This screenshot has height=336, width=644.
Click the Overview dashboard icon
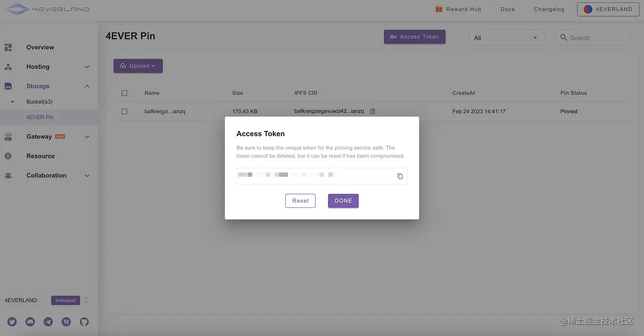(x=8, y=47)
